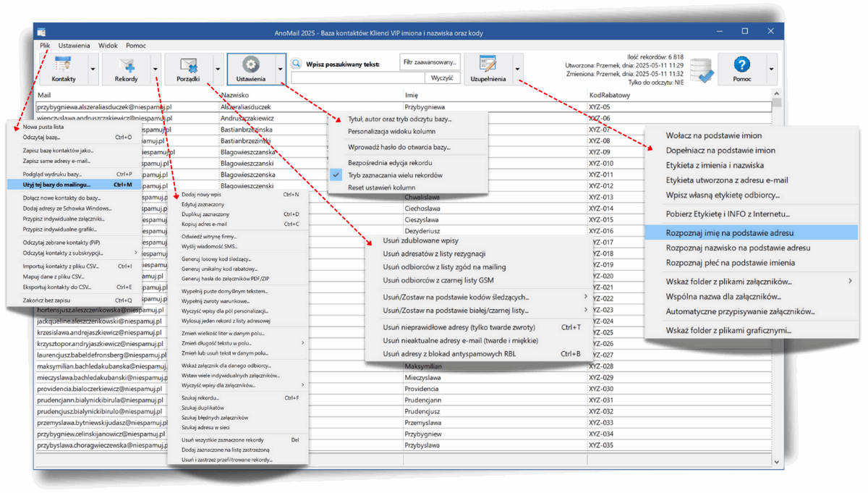Open the Plik menu
Screen dimensions: 868x493
click(x=45, y=46)
